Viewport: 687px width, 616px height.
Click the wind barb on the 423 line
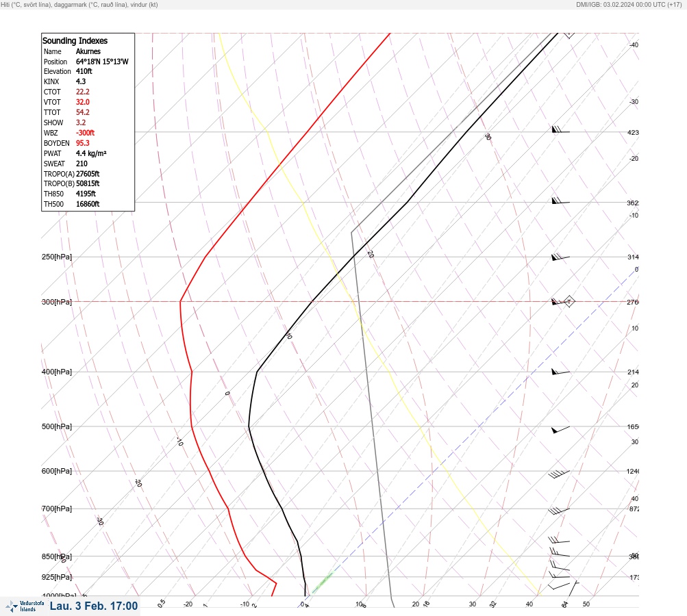[560, 129]
